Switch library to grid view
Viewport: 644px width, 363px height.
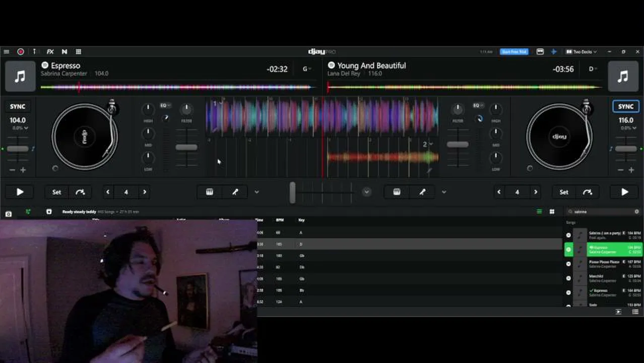pyautogui.click(x=552, y=212)
